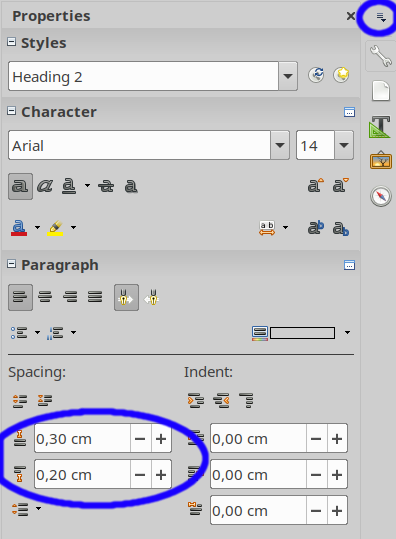This screenshot has height=539, width=396.
Task: Apply the yellow highlighting color
Action: click(x=55, y=228)
